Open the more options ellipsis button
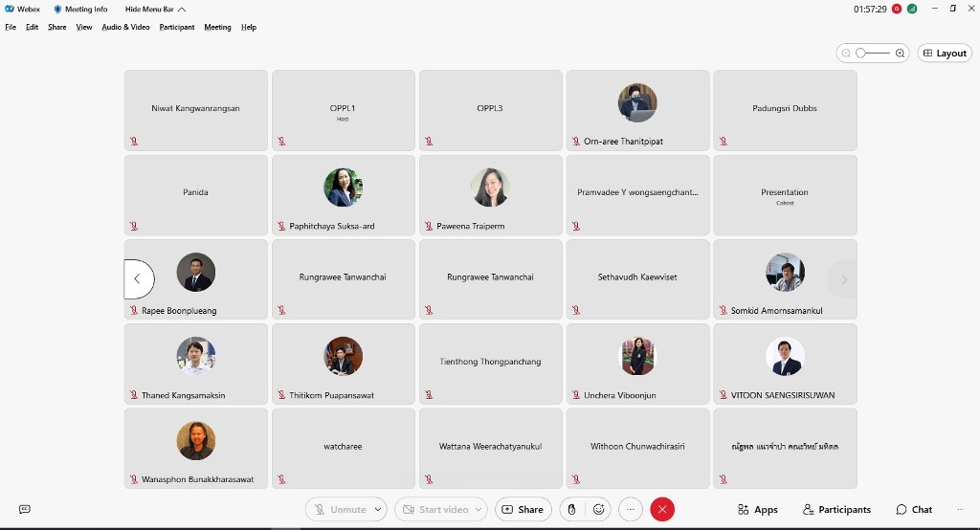980x530 pixels. tap(630, 510)
